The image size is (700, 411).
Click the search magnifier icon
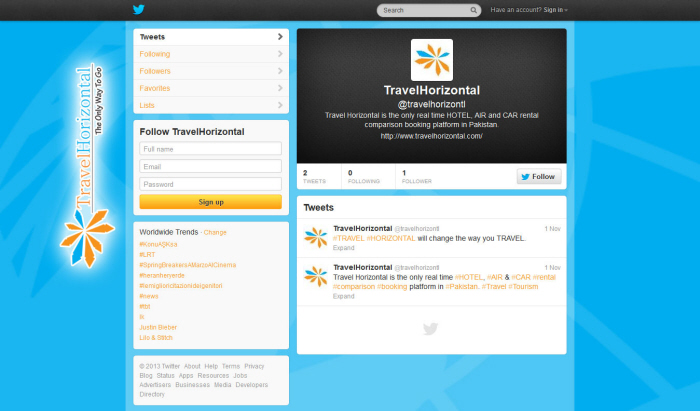click(473, 10)
